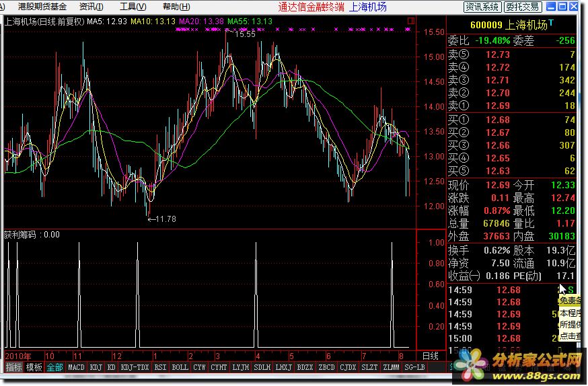This screenshot has height=386, width=588.
Task: Select the LYJH indicator tab
Action: pyautogui.click(x=240, y=367)
